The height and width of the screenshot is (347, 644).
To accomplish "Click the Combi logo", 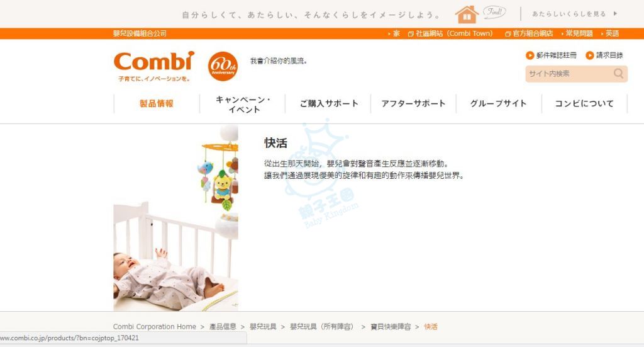I will click(x=154, y=65).
